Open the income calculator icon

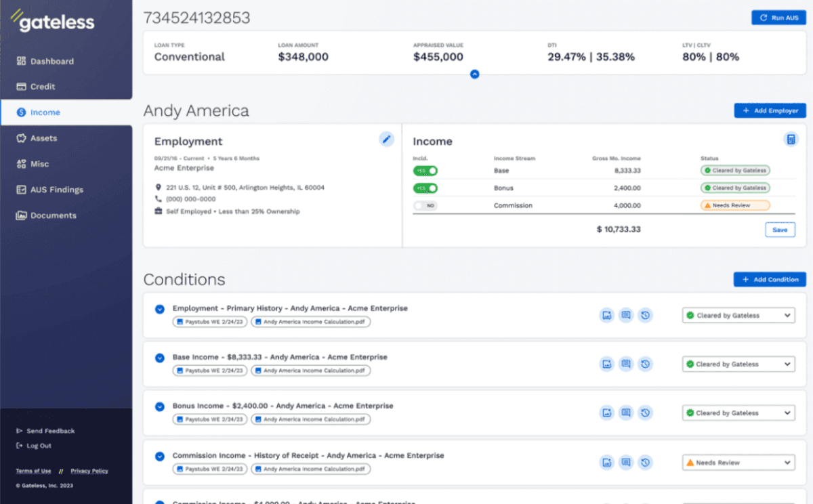(790, 139)
